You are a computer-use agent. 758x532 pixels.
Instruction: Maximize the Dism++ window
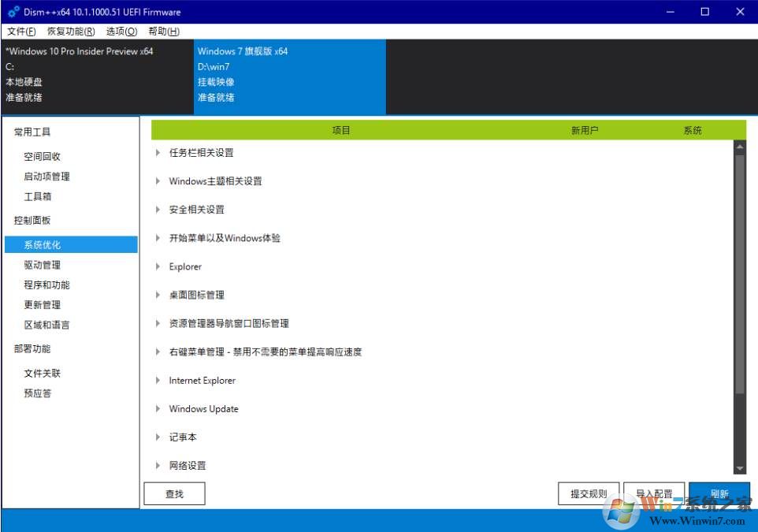(705, 12)
